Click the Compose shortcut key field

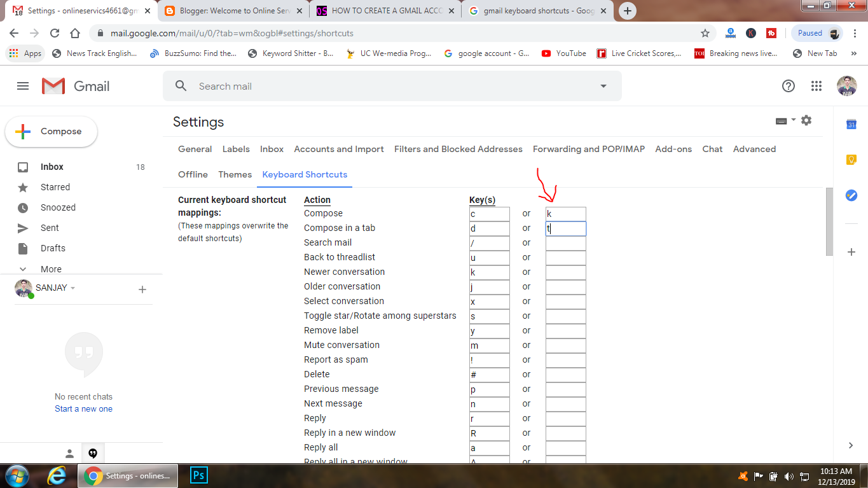489,213
